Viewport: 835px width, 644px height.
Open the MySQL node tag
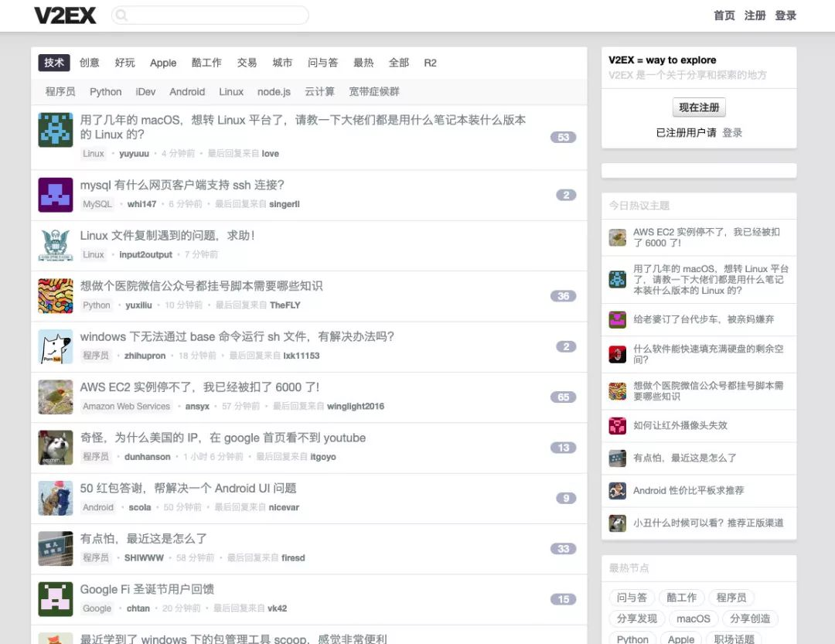(97, 204)
